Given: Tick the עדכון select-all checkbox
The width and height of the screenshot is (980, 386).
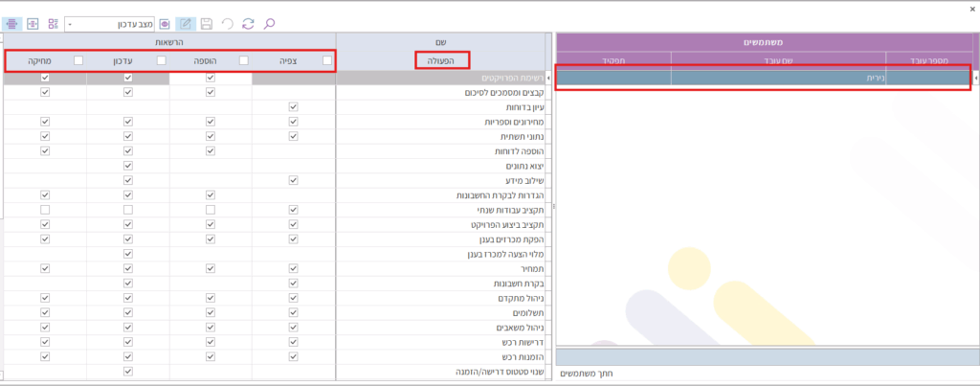Looking at the screenshot, I should (x=161, y=60).
